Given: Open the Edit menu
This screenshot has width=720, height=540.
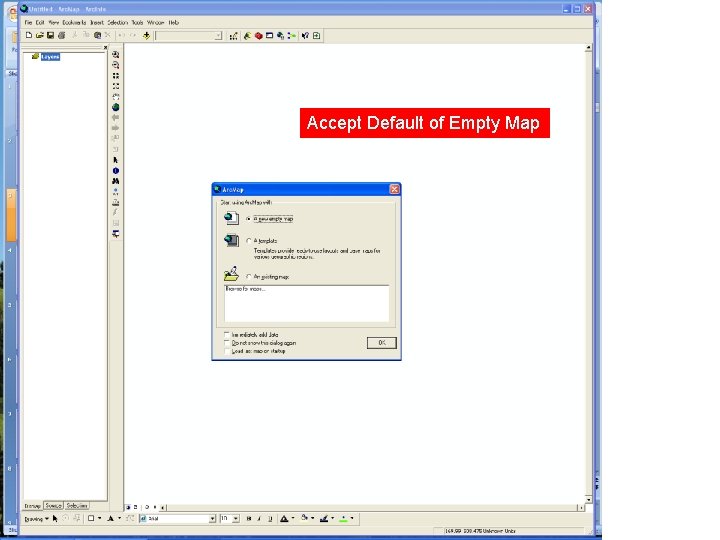Looking at the screenshot, I should tap(40, 22).
